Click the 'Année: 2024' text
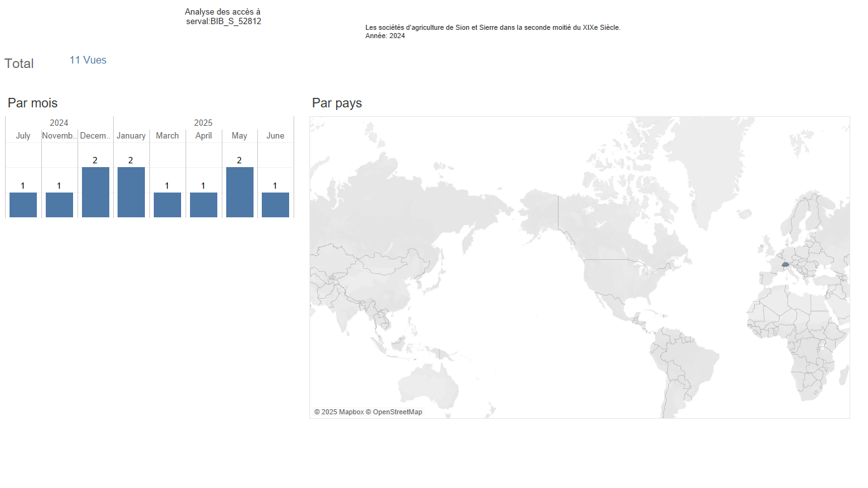Image resolution: width=868 pixels, height=488 pixels. (x=385, y=36)
